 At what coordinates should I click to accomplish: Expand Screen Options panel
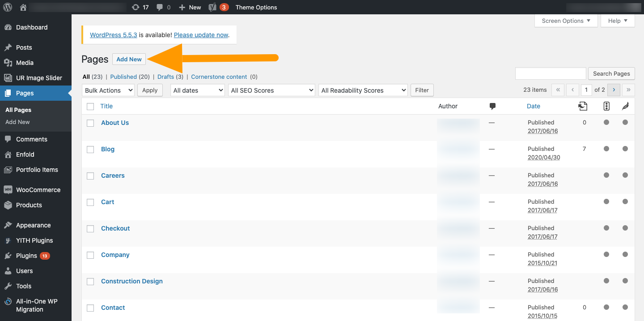(566, 21)
